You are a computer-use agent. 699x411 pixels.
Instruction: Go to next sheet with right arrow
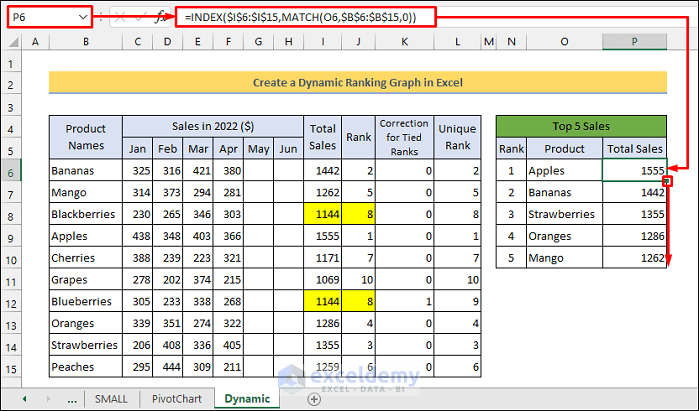[48, 399]
